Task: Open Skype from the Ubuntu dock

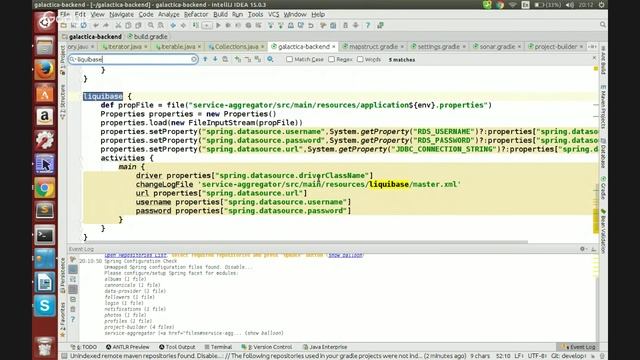Action: (44, 306)
